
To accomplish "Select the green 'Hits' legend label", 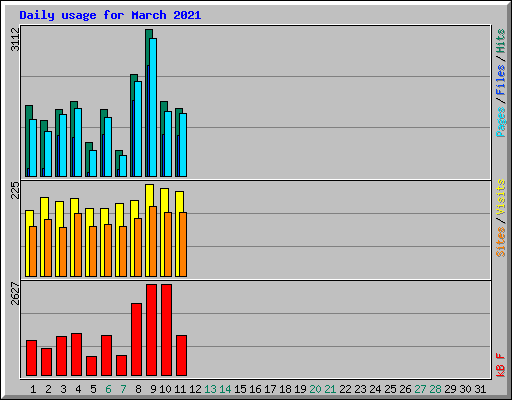I will coord(501,41).
